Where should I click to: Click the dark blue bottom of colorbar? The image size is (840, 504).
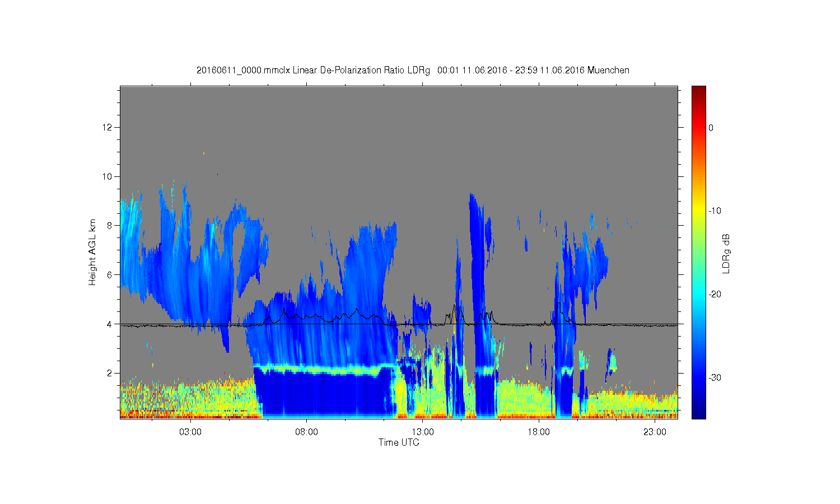tap(699, 412)
